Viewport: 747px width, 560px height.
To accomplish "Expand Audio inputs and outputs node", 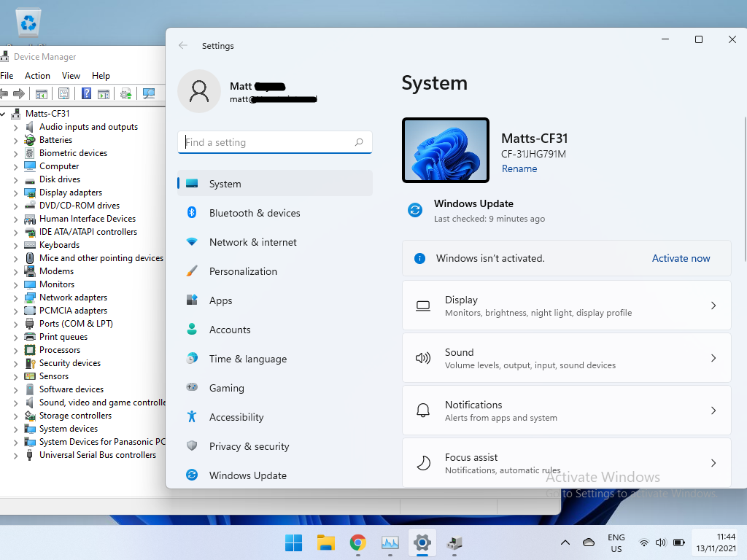I will [x=16, y=127].
